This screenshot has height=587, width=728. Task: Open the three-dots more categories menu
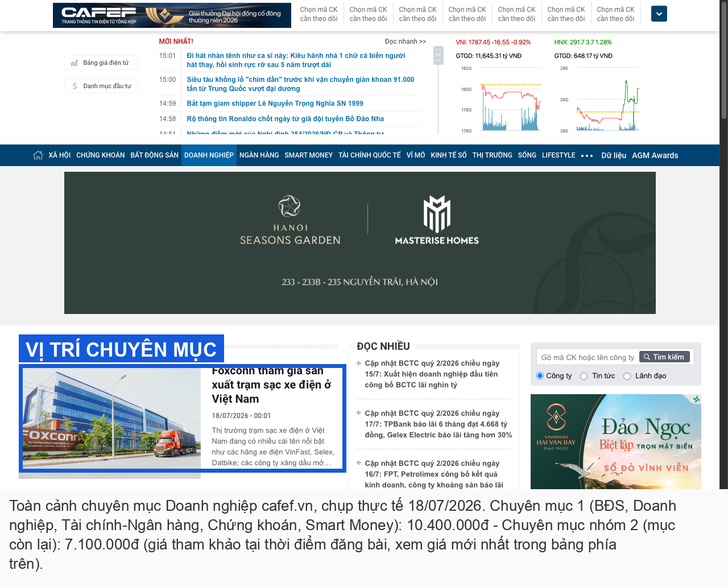point(587,156)
